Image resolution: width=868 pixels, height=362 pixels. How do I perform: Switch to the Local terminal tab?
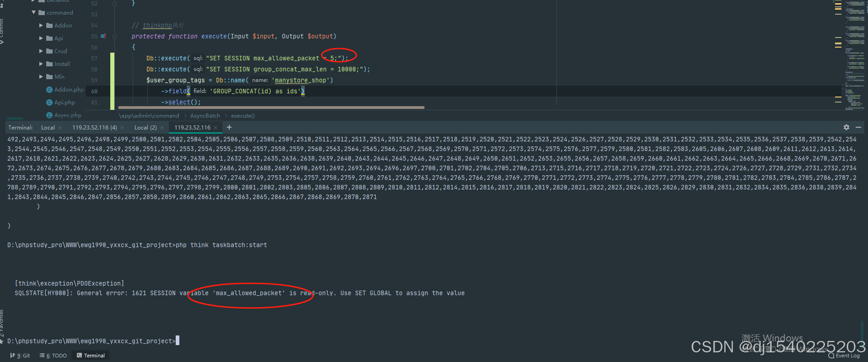point(48,128)
